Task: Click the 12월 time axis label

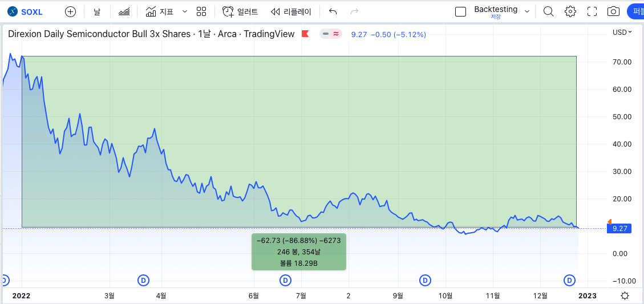Action: click(541, 295)
